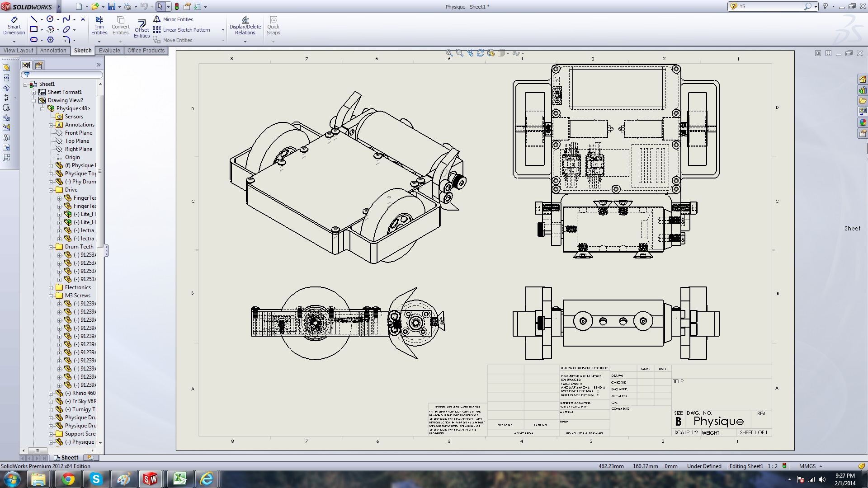Click the Save icon in the toolbar
This screenshot has height=488, width=868.
(111, 6)
